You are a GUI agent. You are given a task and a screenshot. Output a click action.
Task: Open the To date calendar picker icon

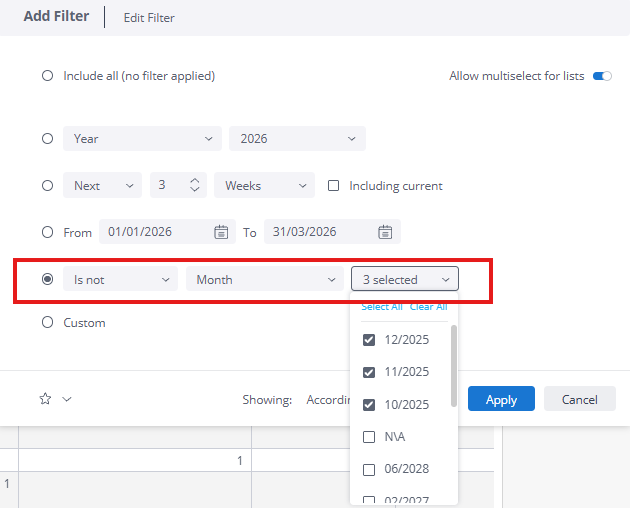[x=385, y=232]
